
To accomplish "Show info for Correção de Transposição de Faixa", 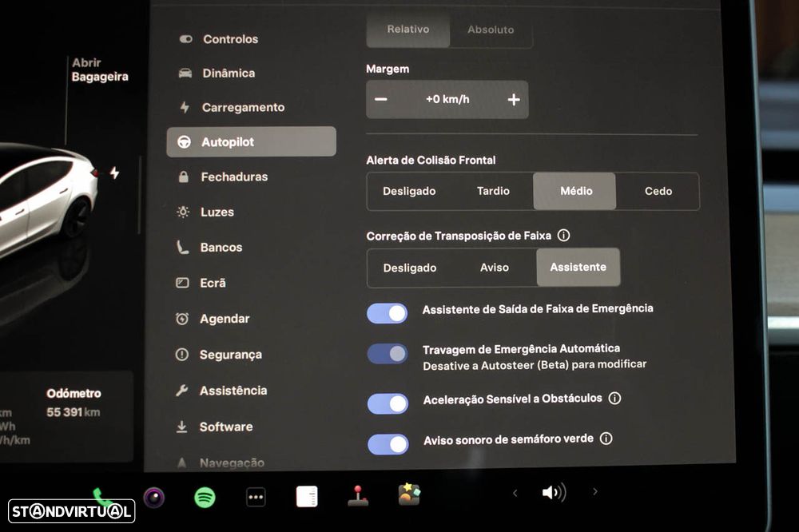I will [563, 236].
